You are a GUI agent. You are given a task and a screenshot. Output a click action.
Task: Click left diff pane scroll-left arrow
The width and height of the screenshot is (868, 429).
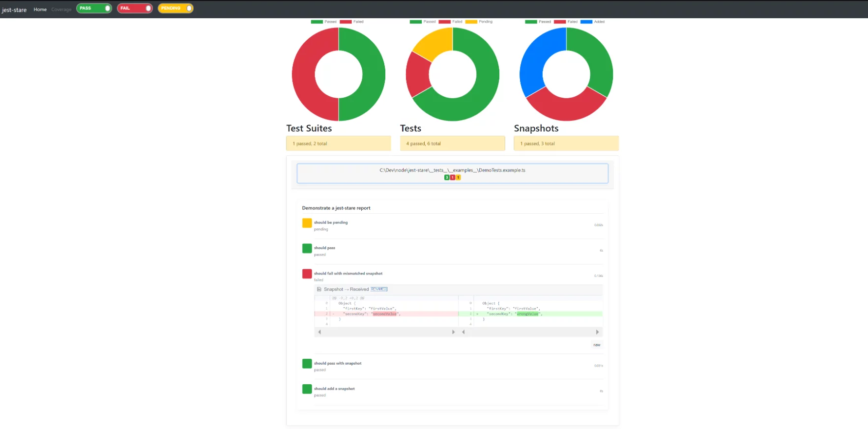point(319,332)
